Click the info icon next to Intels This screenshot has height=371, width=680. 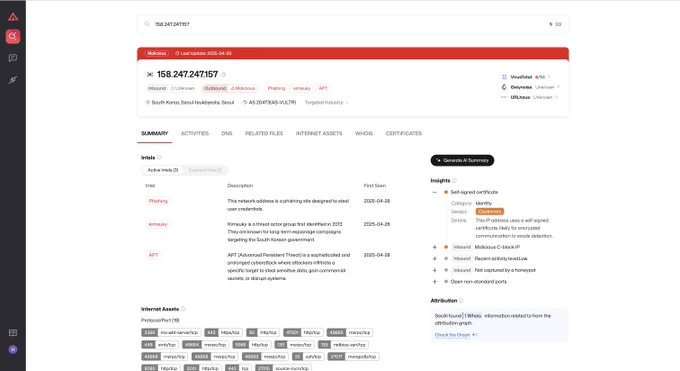(x=159, y=158)
